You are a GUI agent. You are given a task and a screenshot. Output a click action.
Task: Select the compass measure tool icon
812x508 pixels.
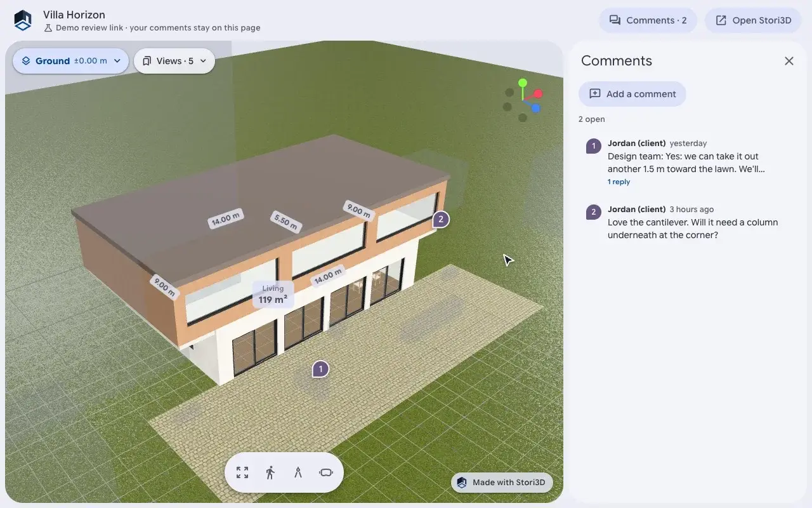pyautogui.click(x=298, y=472)
